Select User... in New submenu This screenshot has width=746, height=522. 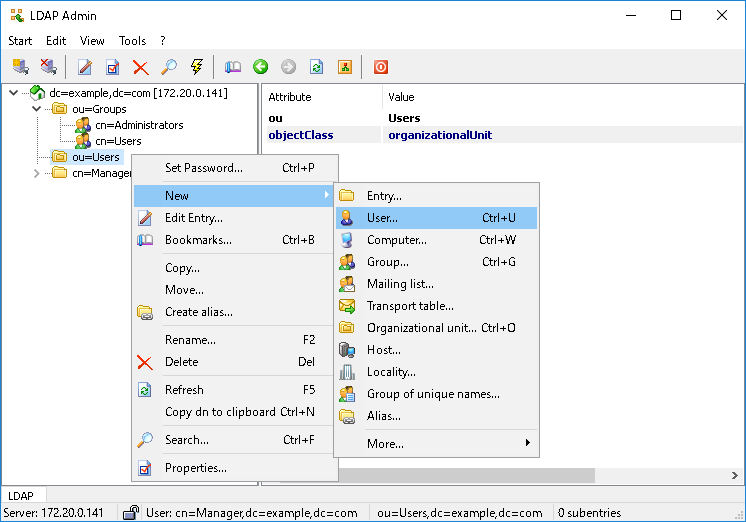436,218
